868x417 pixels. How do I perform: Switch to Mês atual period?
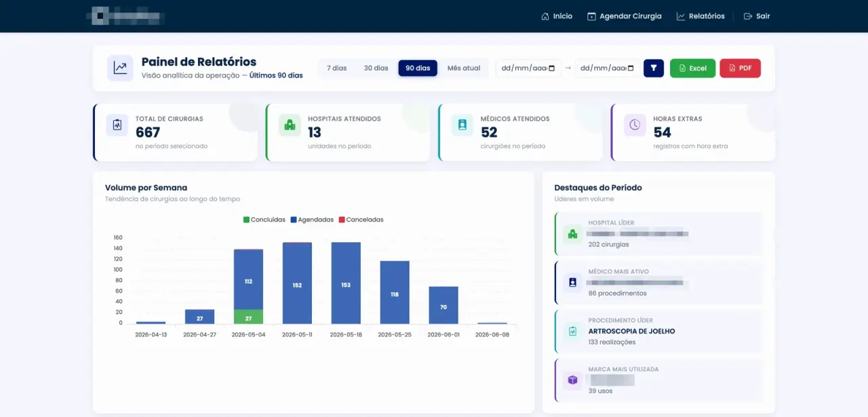click(464, 68)
